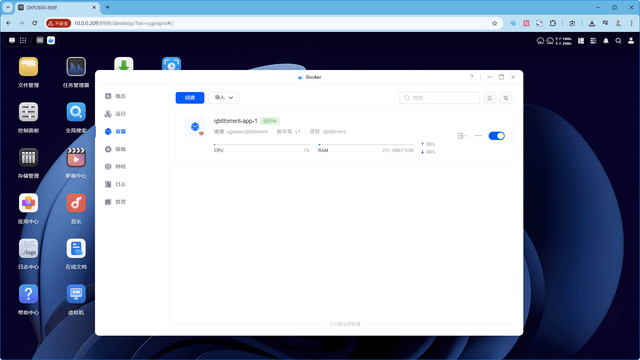Expand the terminal dropdown icon beside the three dots
Screen dimensions: 640x360
click(x=462, y=136)
